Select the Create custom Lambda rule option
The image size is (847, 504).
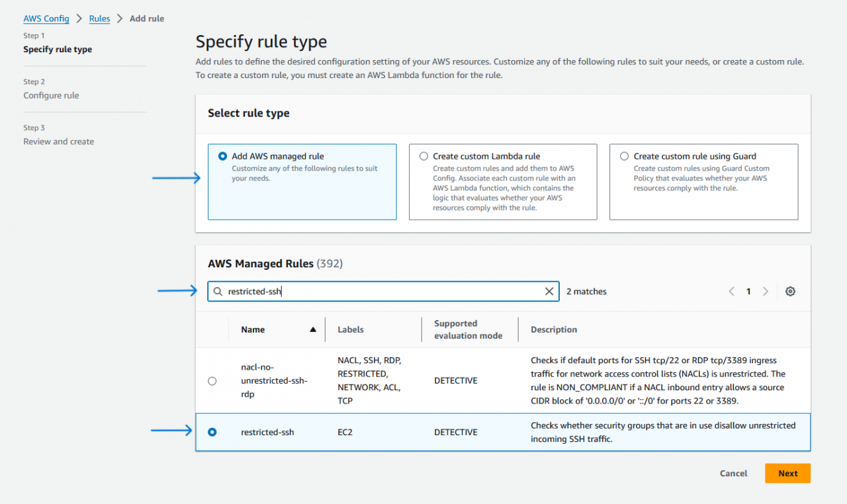(423, 156)
